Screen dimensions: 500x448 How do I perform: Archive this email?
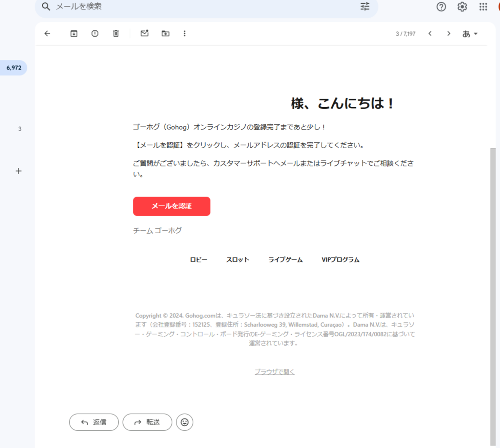pos(74,34)
